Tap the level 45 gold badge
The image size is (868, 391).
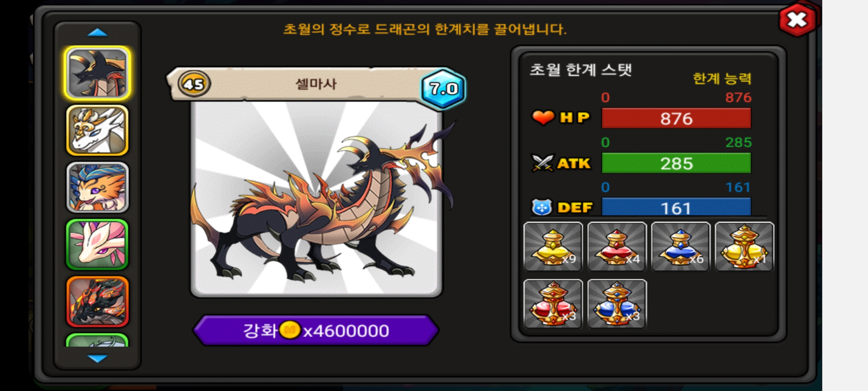[x=194, y=84]
